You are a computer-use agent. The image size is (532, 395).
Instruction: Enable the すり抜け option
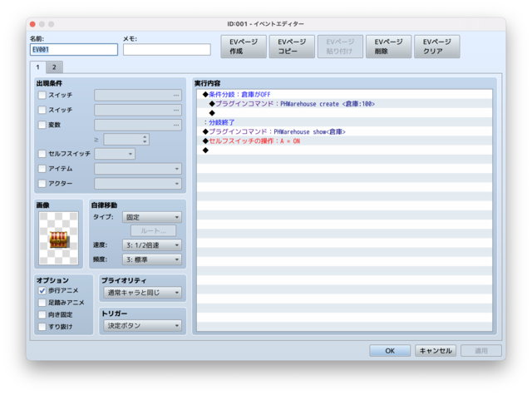click(x=42, y=327)
